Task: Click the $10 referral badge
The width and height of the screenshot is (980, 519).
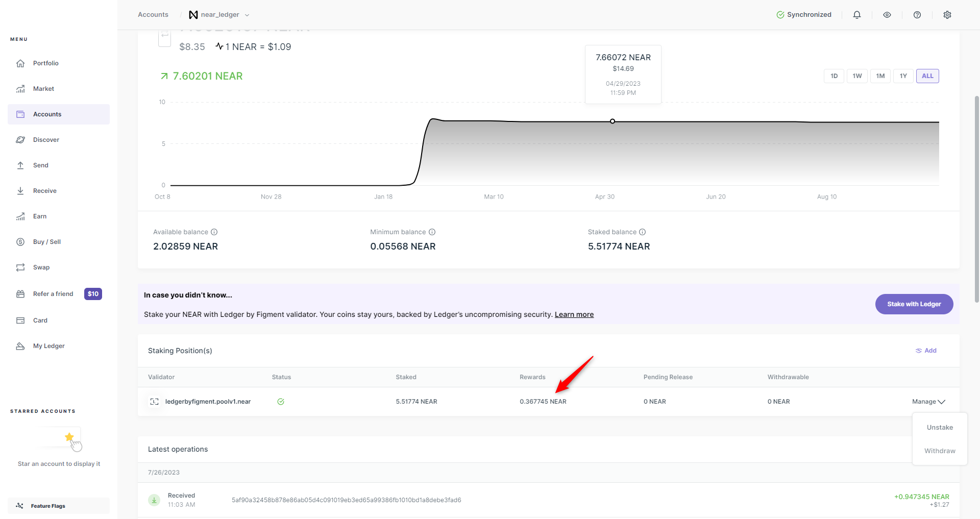Action: click(x=93, y=294)
